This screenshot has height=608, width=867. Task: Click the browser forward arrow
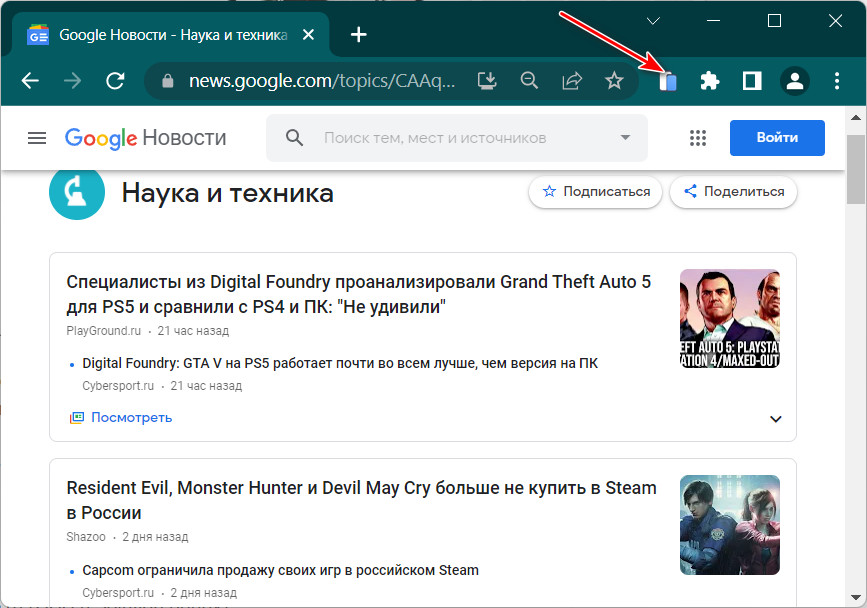click(72, 81)
